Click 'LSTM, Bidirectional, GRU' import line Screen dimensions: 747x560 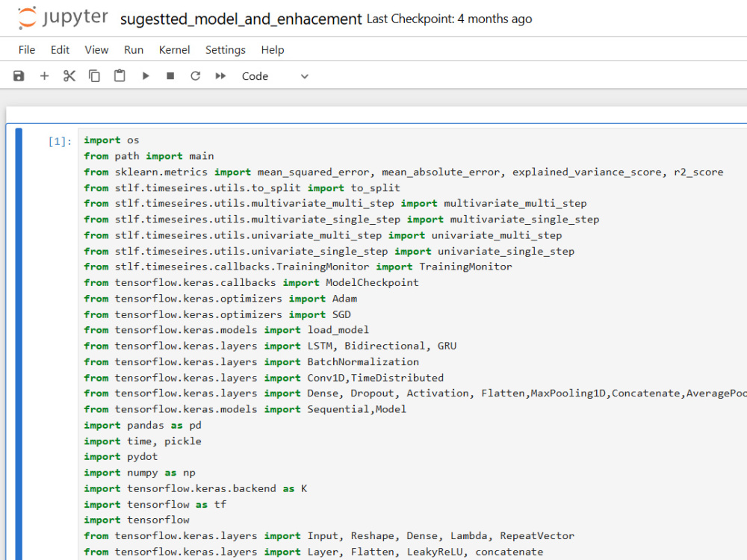click(x=270, y=346)
